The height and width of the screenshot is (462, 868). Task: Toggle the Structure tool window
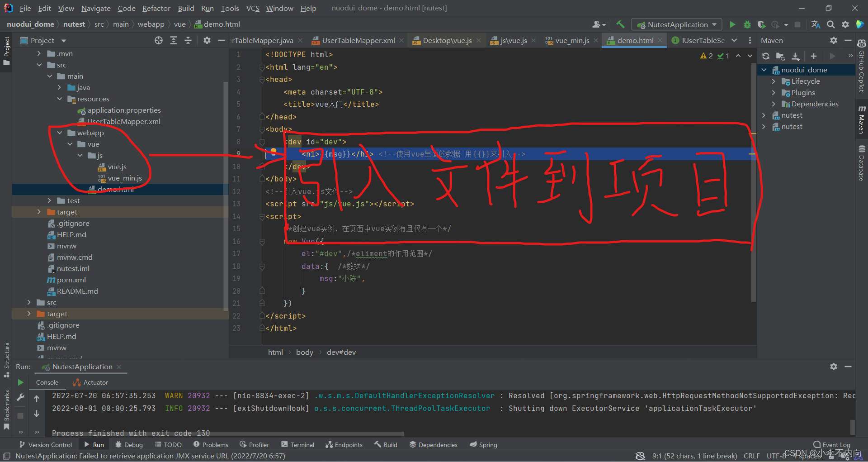tap(6, 357)
